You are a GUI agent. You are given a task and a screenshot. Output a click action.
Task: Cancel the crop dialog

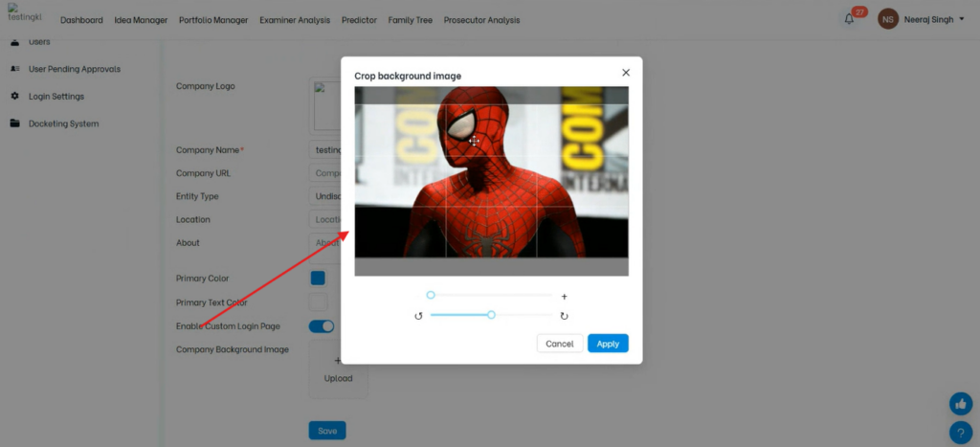560,344
